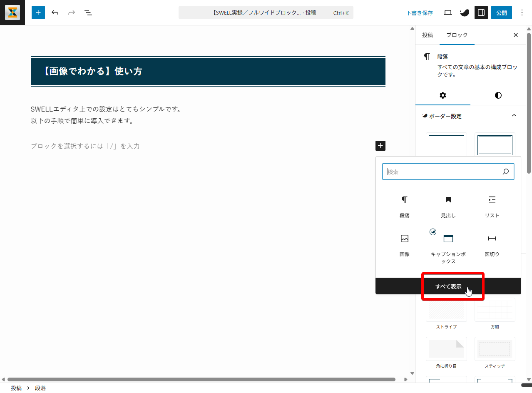Select the ブロック tab
This screenshot has height=393, width=532.
pos(457,35)
